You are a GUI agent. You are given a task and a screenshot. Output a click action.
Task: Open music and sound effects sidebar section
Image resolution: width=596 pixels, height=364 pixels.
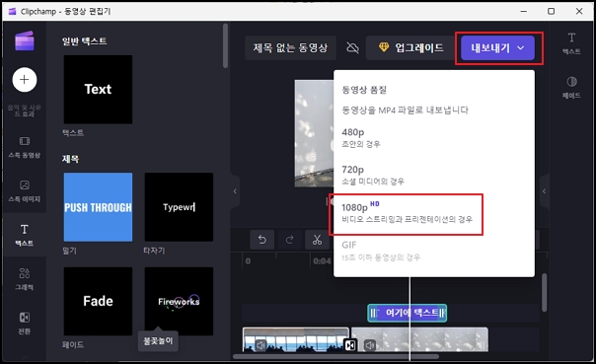tap(25, 110)
